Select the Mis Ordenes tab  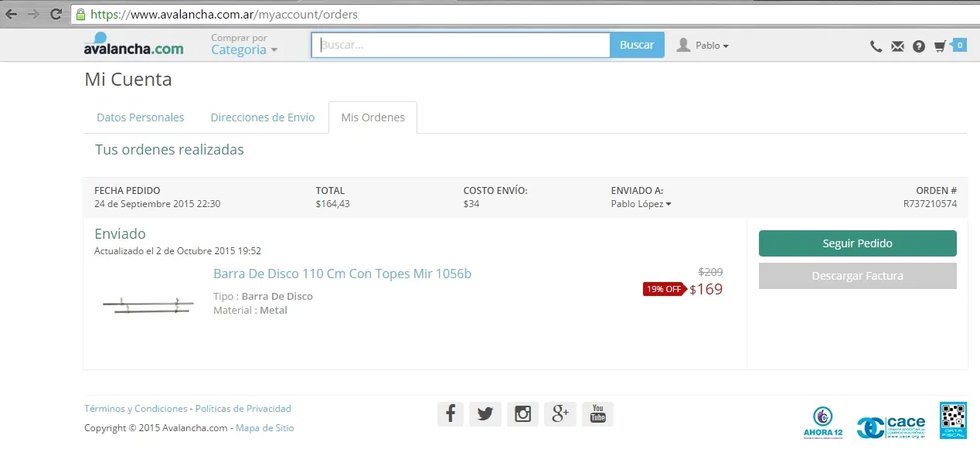pos(373,117)
